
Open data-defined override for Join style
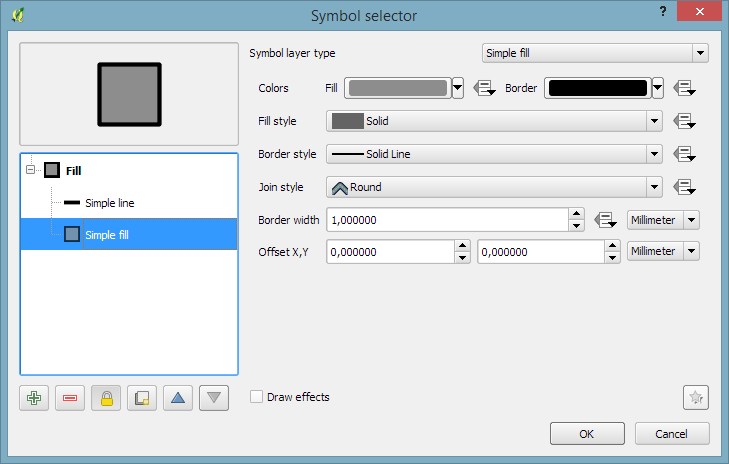click(684, 187)
